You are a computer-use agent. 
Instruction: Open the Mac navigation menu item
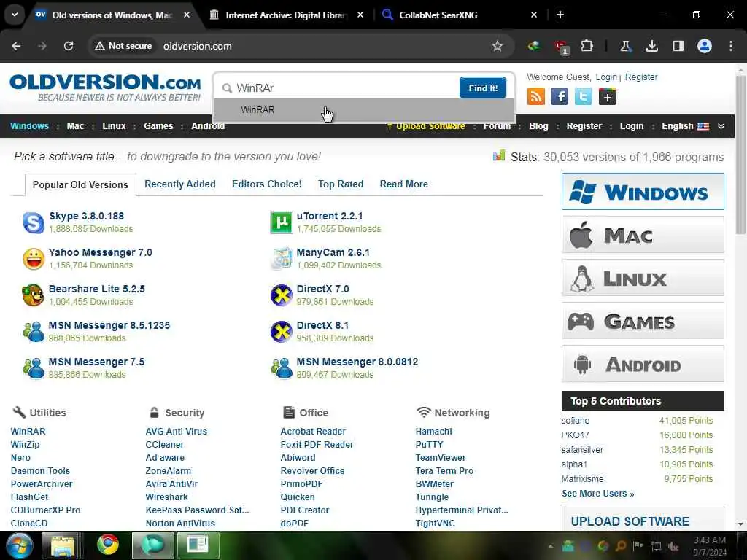pos(75,126)
